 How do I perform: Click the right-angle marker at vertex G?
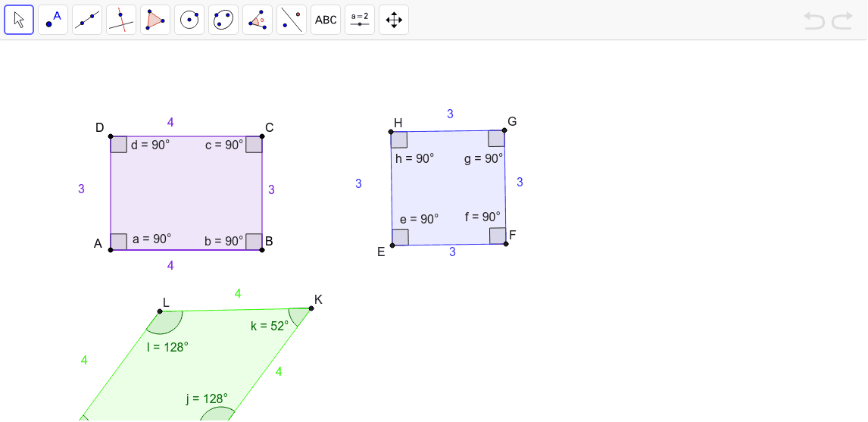tap(496, 139)
